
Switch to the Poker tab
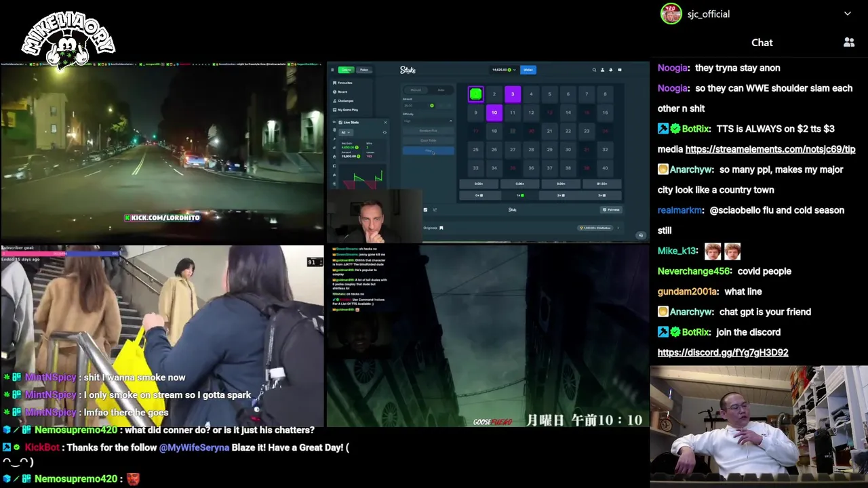pos(364,70)
